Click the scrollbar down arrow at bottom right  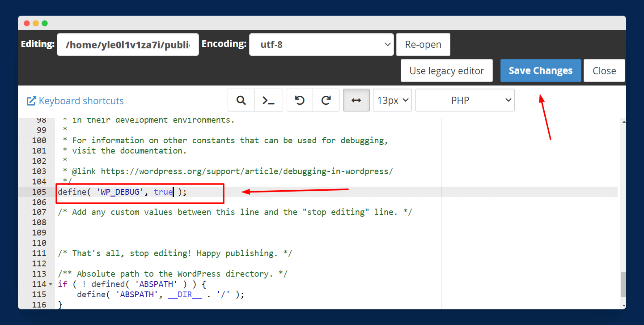[623, 305]
